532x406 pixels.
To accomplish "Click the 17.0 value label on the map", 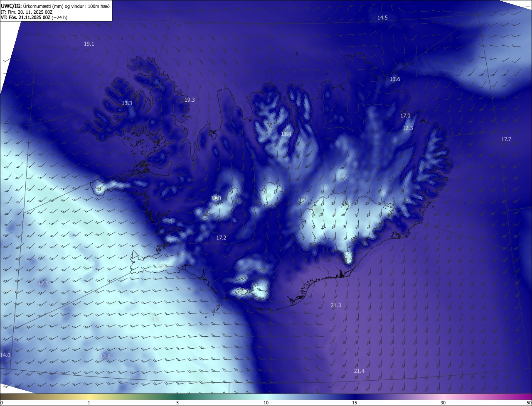I will (x=405, y=115).
